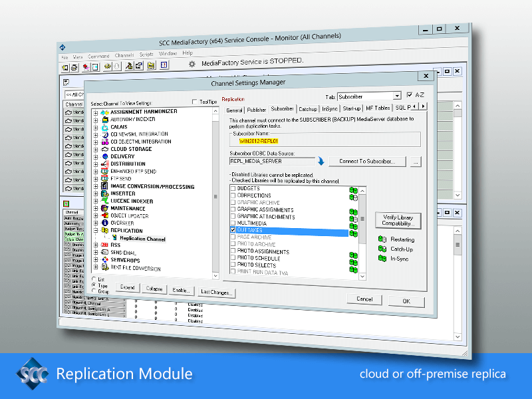Screen dimensions: 532x399
Task: Click the SEND EMAIL envelope icon
Action: [105, 252]
